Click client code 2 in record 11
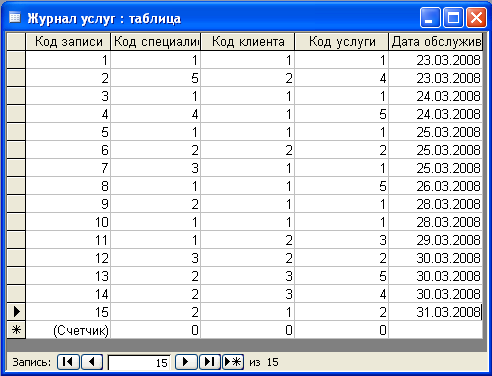Screen dimensions: 492x376 coord(248,240)
